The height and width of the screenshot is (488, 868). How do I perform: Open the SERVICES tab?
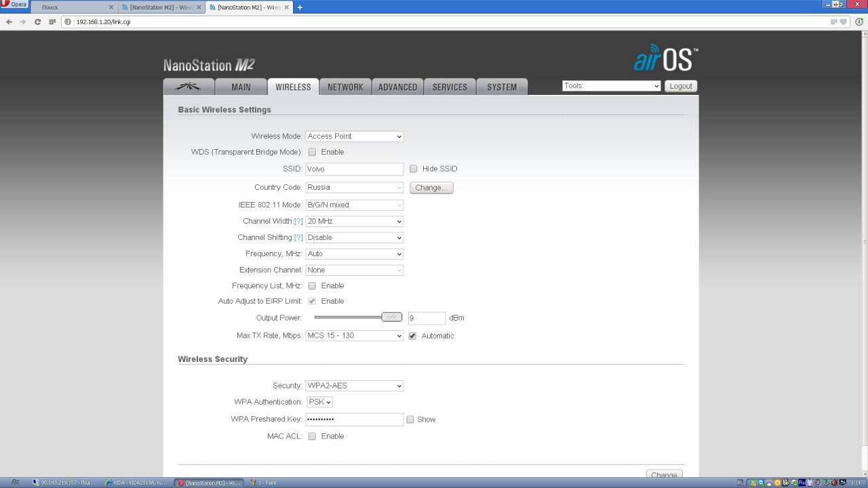[450, 87]
